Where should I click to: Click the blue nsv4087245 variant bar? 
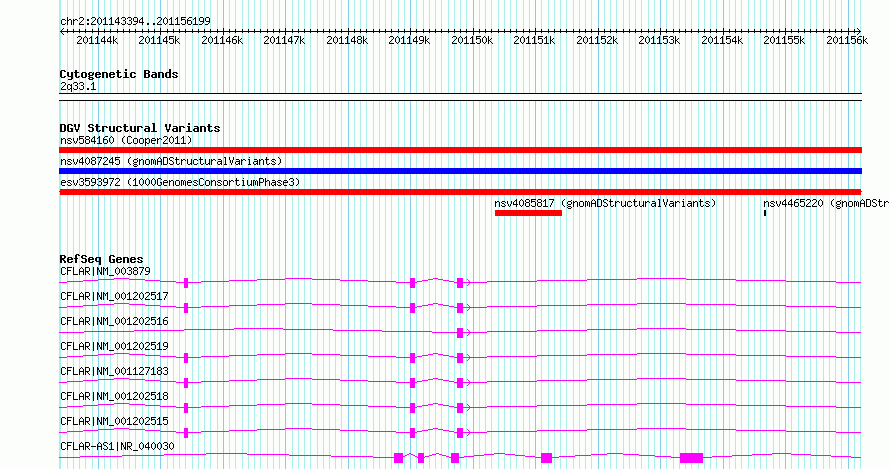pyautogui.click(x=460, y=171)
